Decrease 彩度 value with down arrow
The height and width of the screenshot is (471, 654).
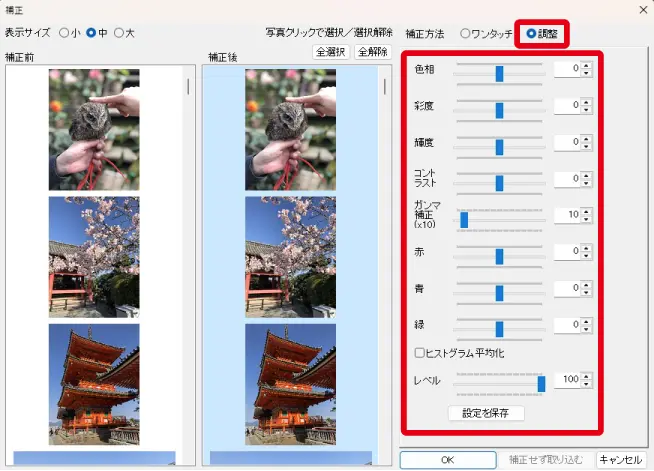pos(587,110)
